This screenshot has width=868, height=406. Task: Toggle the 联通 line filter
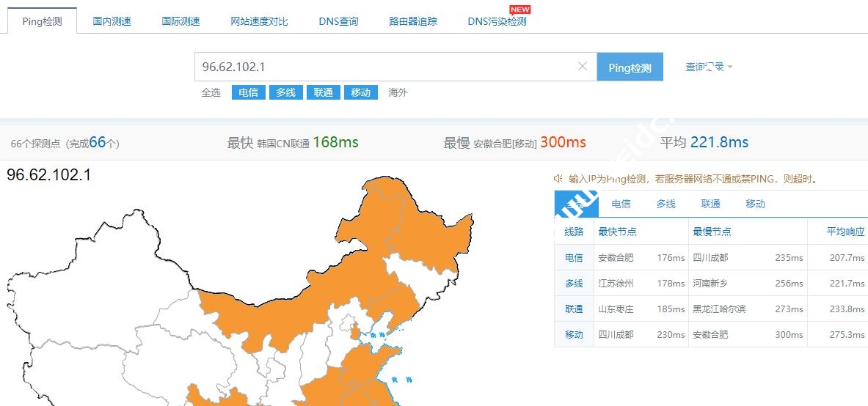coord(324,92)
